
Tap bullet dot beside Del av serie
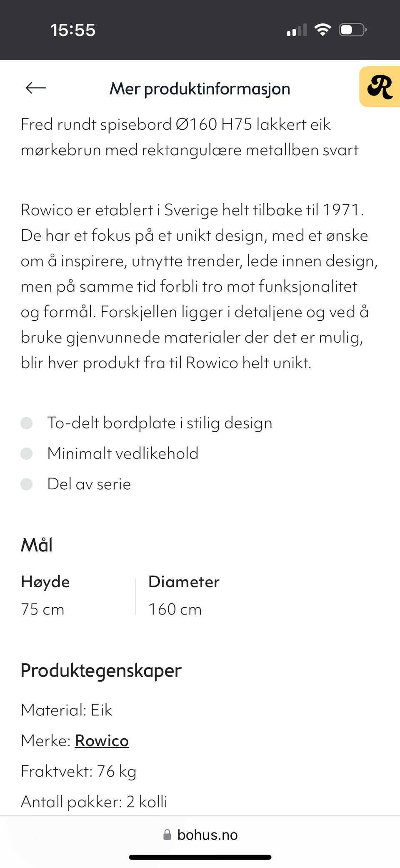click(27, 484)
